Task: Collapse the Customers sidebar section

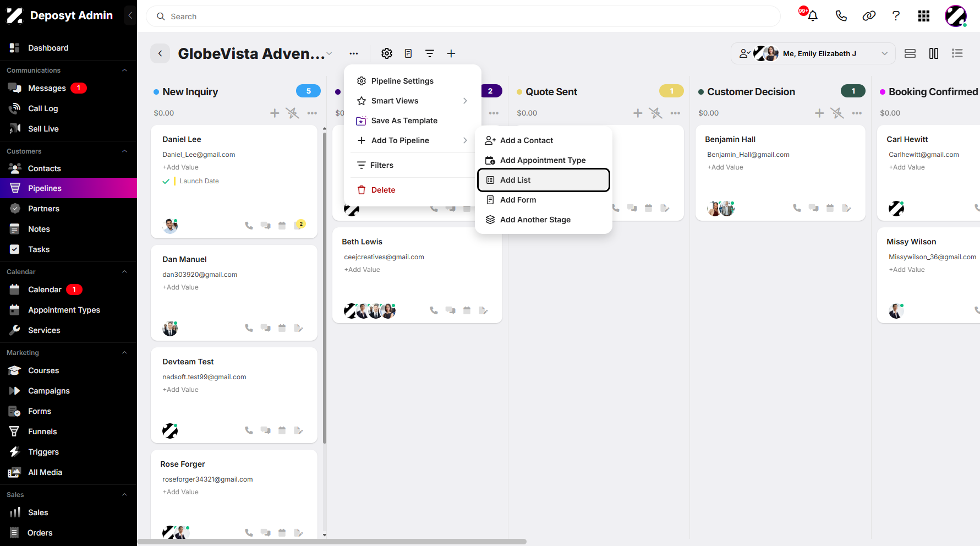Action: [124, 151]
